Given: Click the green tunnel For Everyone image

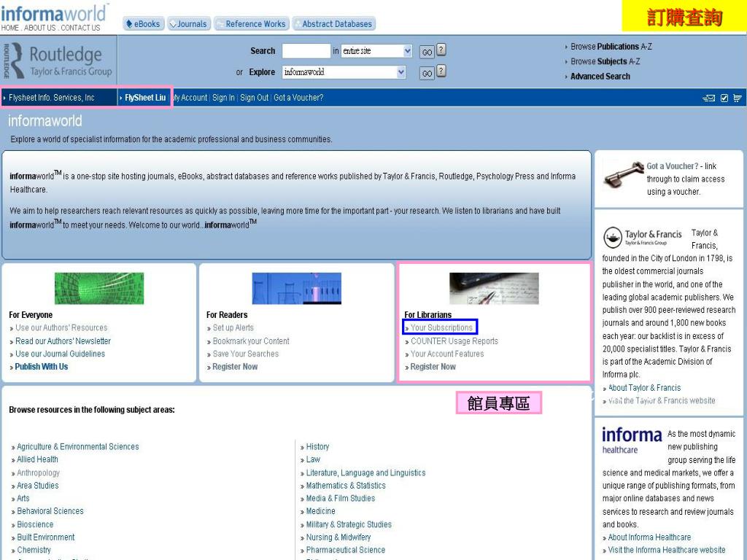Looking at the screenshot, I should [x=99, y=289].
